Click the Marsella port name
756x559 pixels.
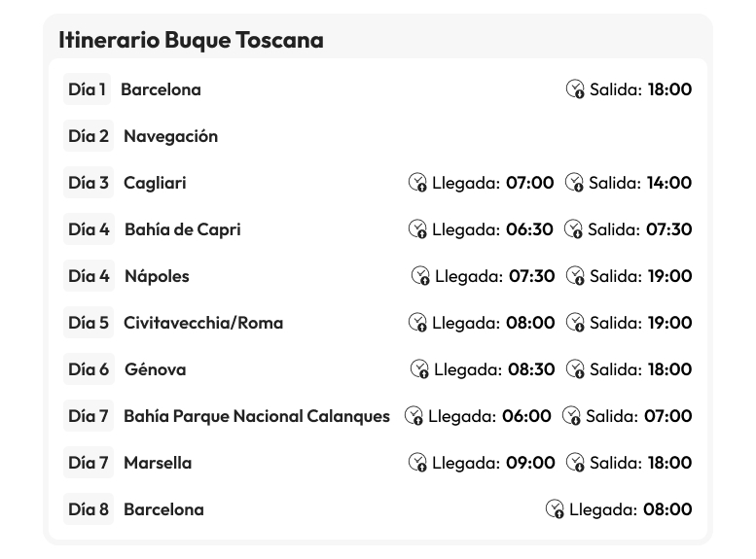[158, 463]
